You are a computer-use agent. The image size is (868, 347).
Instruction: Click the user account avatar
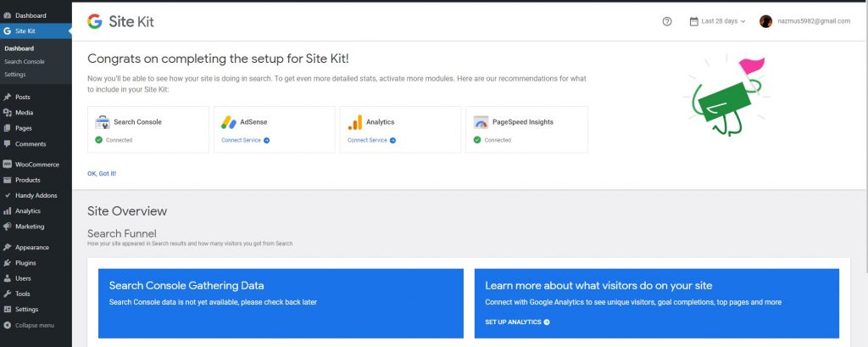point(766,21)
